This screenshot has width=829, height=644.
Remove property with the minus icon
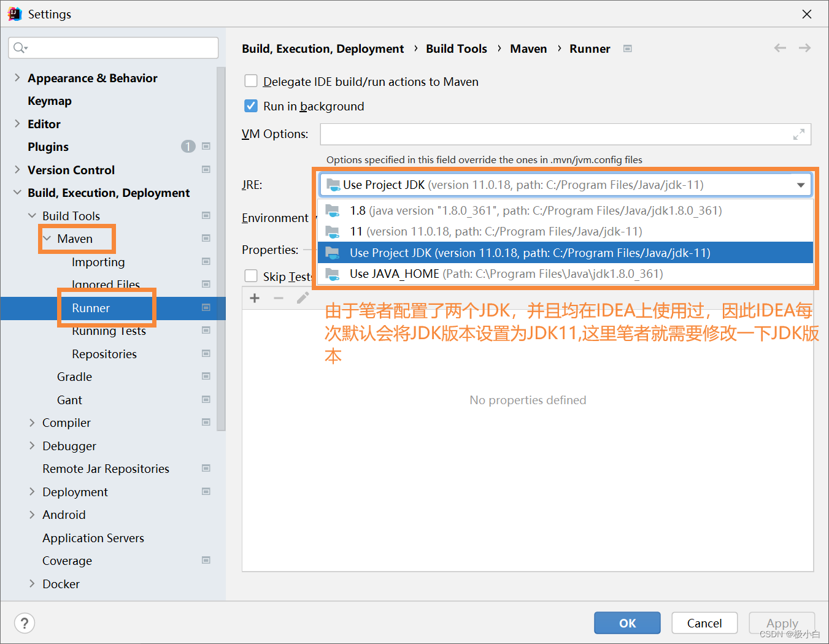coord(279,298)
